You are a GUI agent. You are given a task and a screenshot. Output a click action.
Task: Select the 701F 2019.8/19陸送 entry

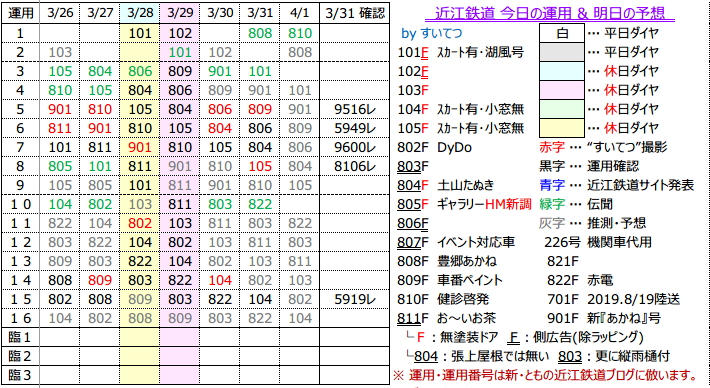pos(614,300)
